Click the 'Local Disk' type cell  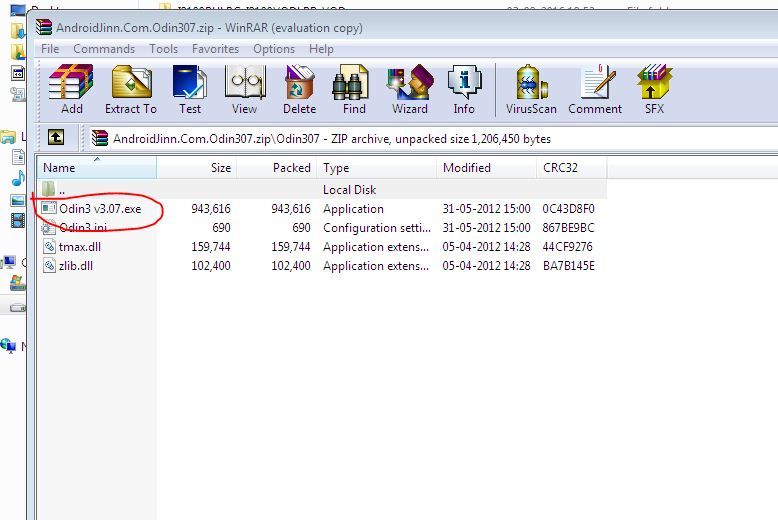point(349,190)
